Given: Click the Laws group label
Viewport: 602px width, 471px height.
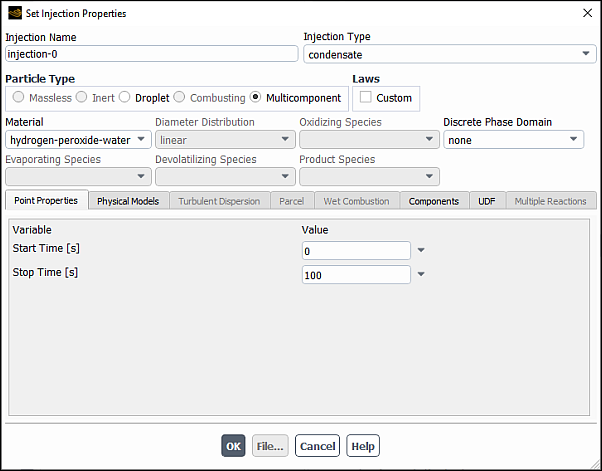Looking at the screenshot, I should [366, 79].
